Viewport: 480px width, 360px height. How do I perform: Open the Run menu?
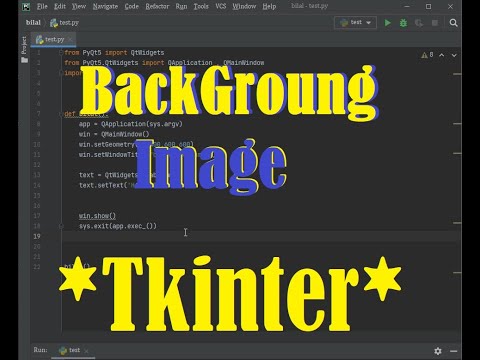tap(181, 6)
